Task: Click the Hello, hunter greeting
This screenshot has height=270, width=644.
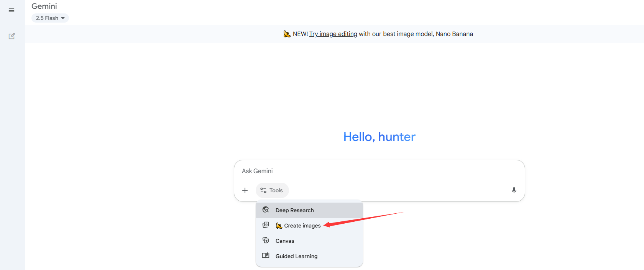Action: coord(379,137)
